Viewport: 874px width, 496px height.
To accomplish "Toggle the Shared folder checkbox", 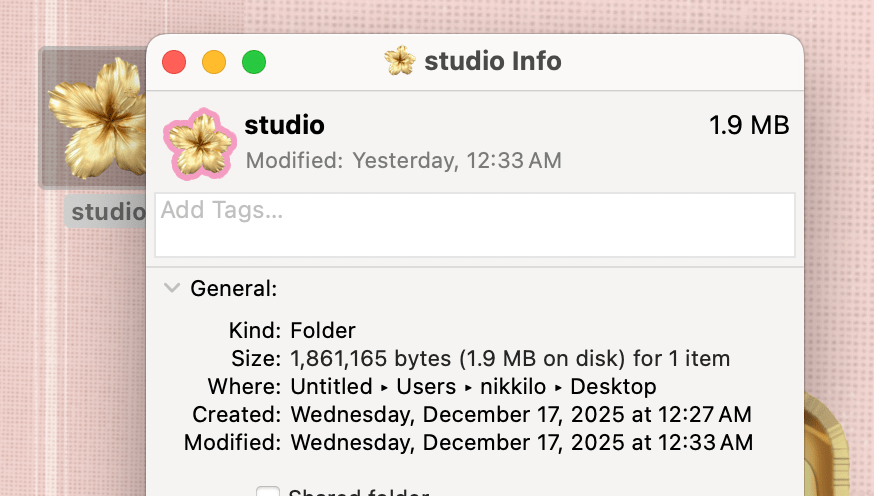I will tap(267, 492).
